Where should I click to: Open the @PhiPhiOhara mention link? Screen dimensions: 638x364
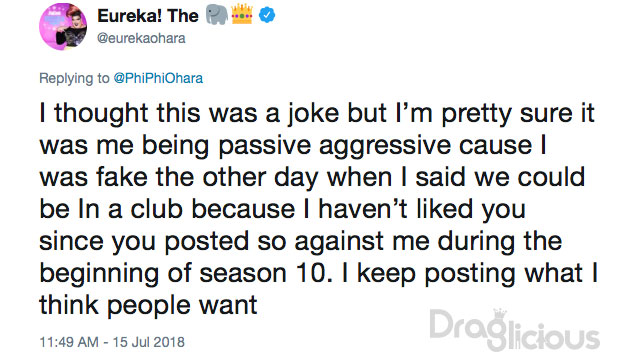pos(158,78)
